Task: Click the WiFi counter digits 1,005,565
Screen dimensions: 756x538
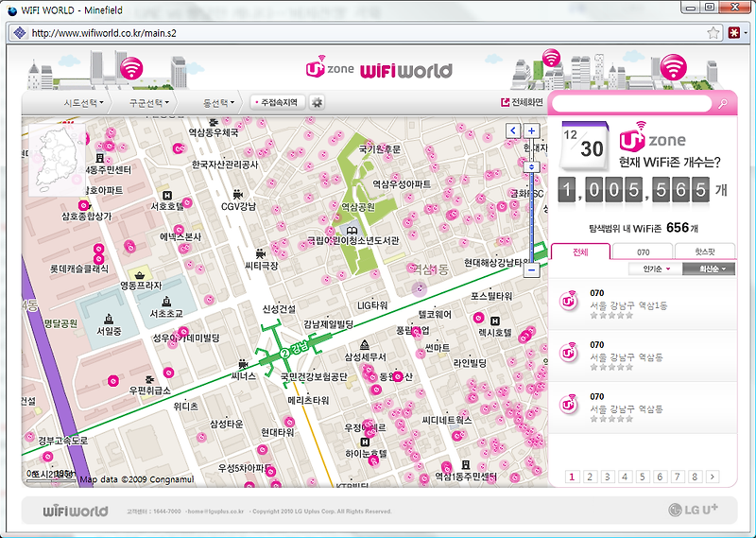Action: tap(634, 190)
